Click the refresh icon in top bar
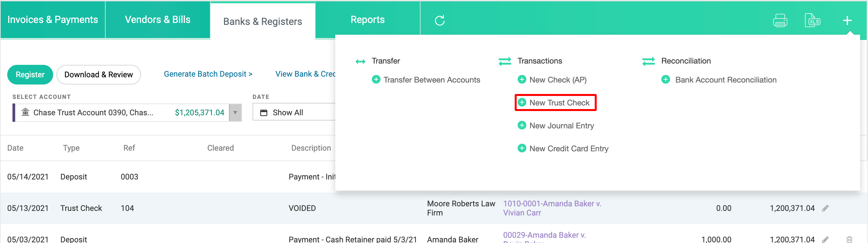The image size is (868, 243). coord(440,21)
